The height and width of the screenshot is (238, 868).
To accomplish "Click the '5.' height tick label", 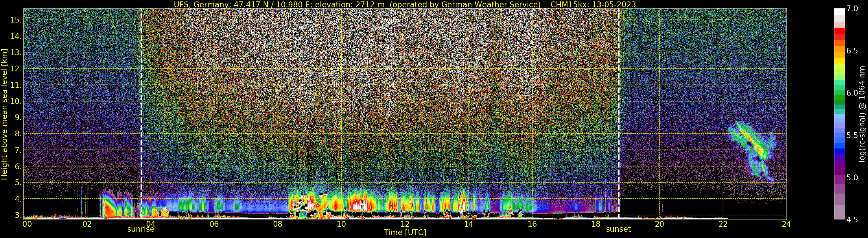I will point(18,183).
